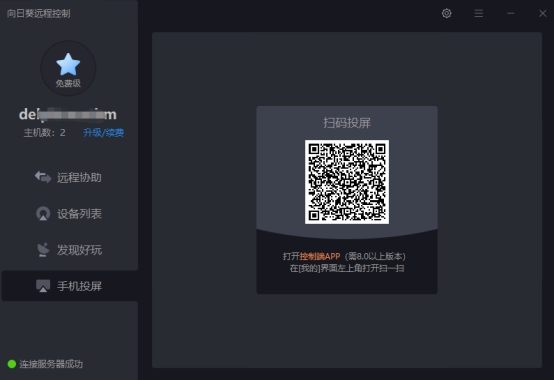
Task: Open the orange 控制端APP link
Action: coord(320,256)
